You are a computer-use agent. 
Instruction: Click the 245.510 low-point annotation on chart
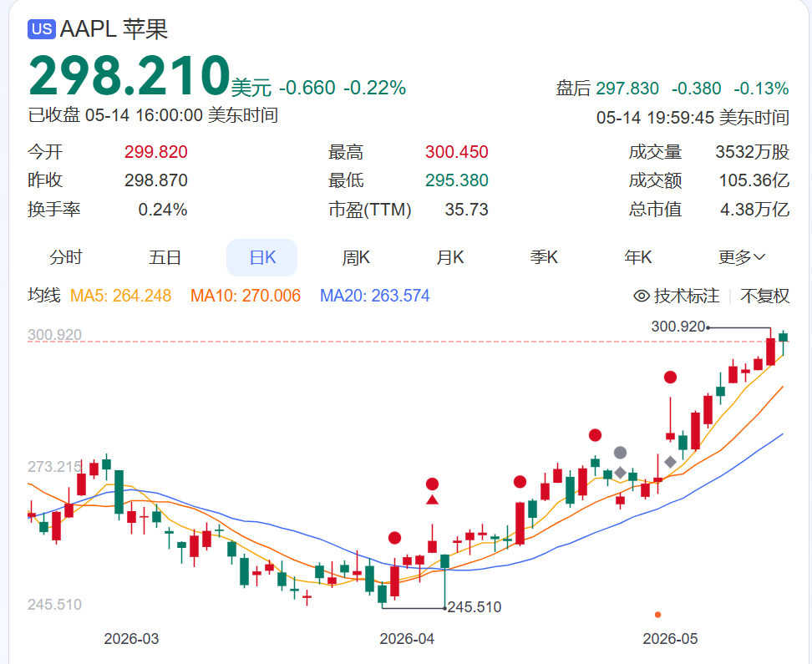475,607
